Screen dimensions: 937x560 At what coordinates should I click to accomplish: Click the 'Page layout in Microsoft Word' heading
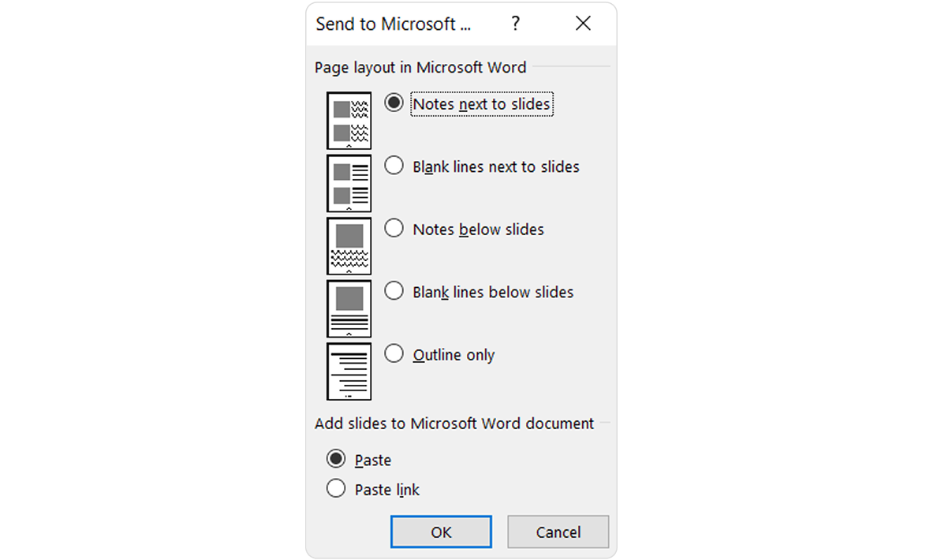click(420, 68)
